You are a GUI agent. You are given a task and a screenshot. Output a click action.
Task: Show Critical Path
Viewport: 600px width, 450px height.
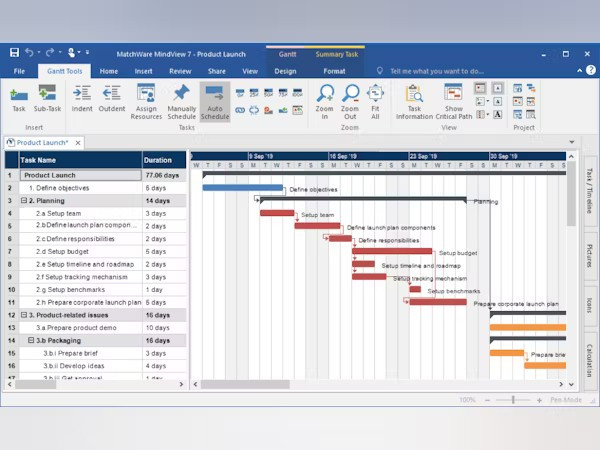pos(453,102)
